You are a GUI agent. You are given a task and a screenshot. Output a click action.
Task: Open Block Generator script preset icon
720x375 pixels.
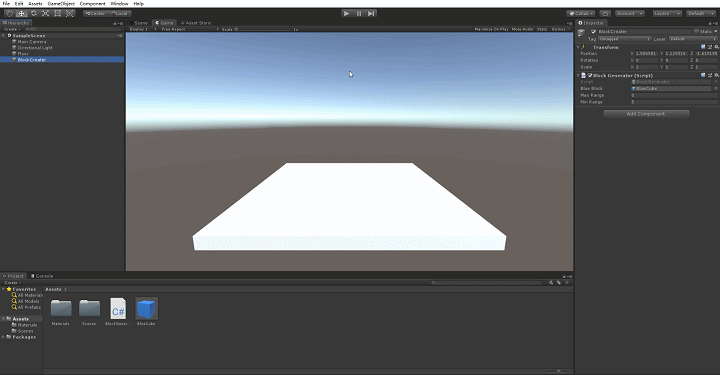pos(710,75)
